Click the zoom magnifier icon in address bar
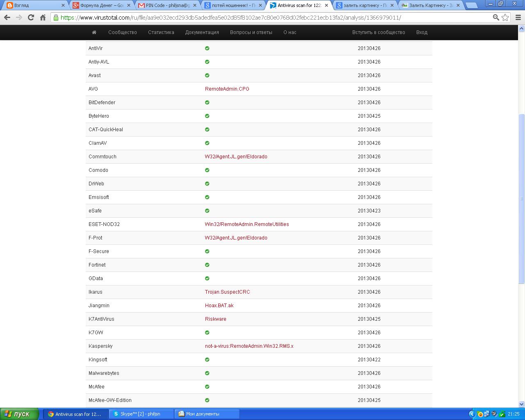Viewport: 525px width, 420px height. [x=496, y=18]
